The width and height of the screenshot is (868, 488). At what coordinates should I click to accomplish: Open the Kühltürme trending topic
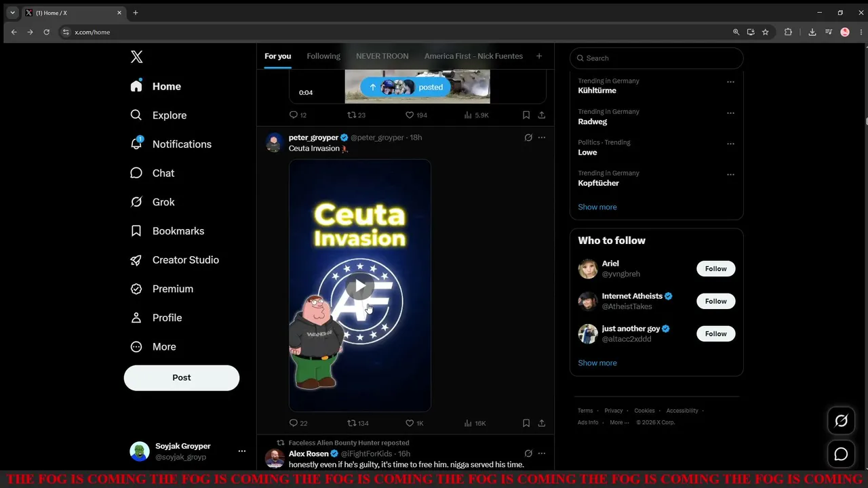597,91
